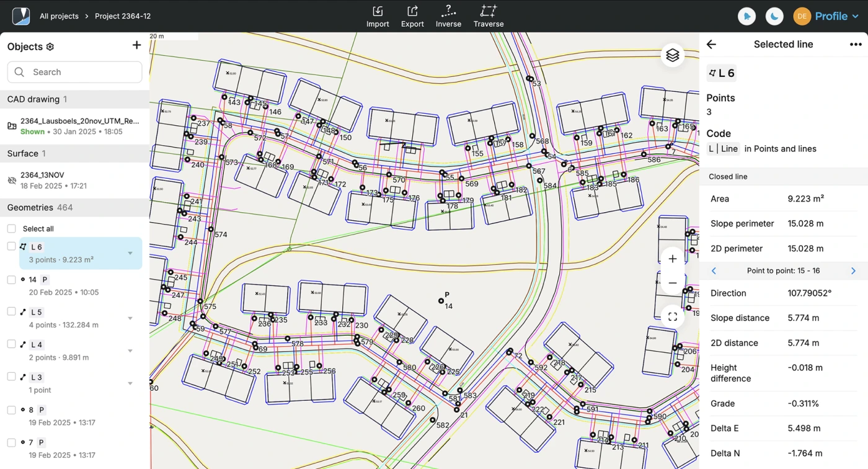868x469 pixels.
Task: Add a new object with the plus icon
Action: 136,45
